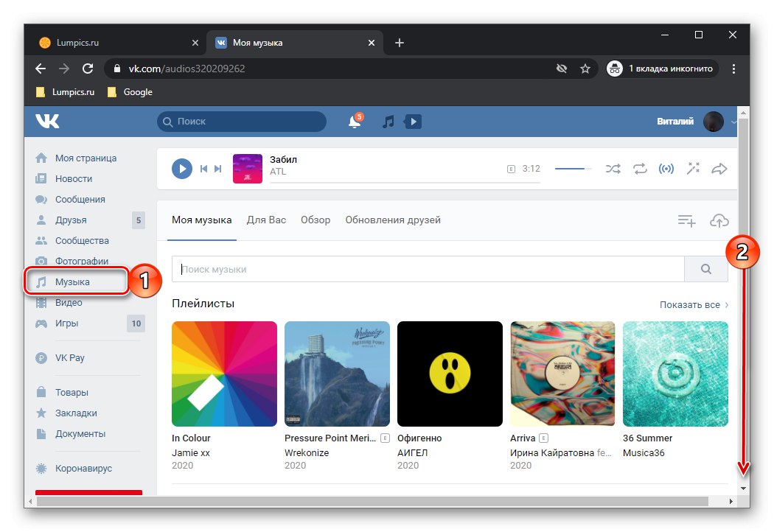
Task: Click the tracking protection eye icon
Action: [x=562, y=69]
